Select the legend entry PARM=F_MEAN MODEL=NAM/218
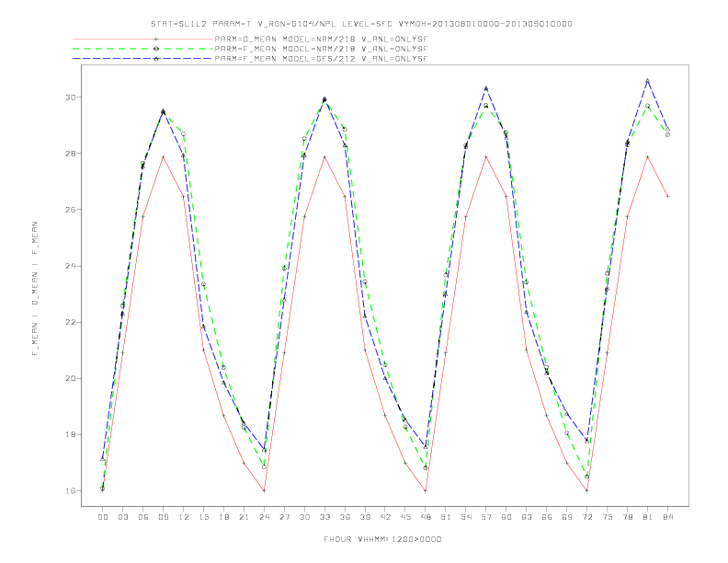728x563 pixels. 321,49
